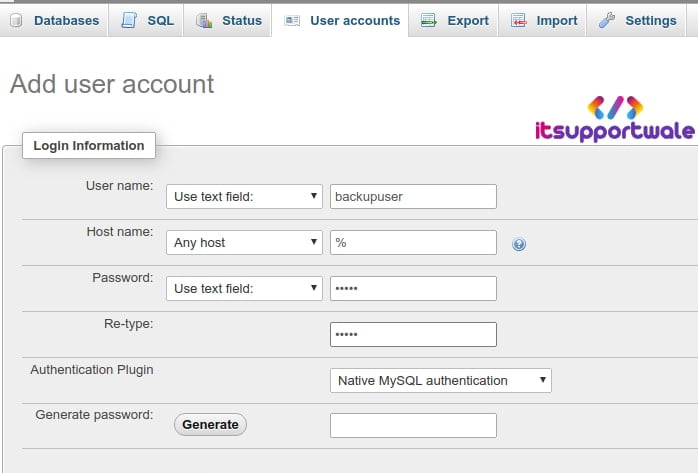Open User name 'Use text field' dropdown
The image size is (698, 473).
click(x=244, y=197)
